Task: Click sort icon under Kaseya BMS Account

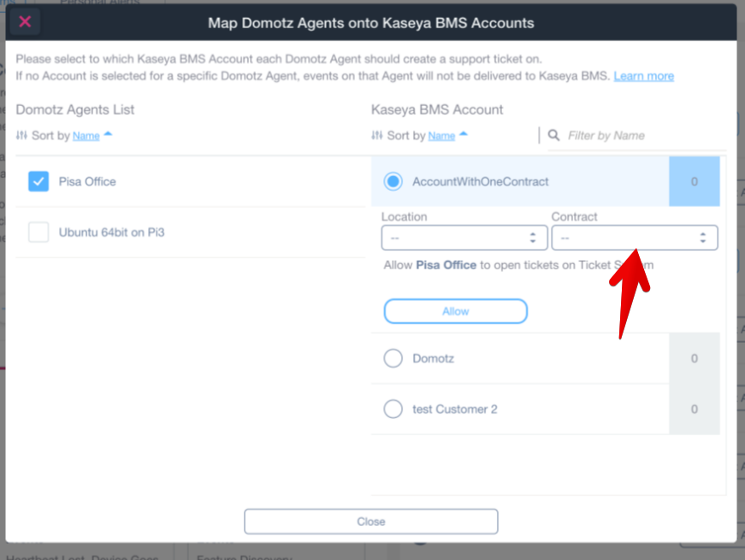Action: point(376,135)
